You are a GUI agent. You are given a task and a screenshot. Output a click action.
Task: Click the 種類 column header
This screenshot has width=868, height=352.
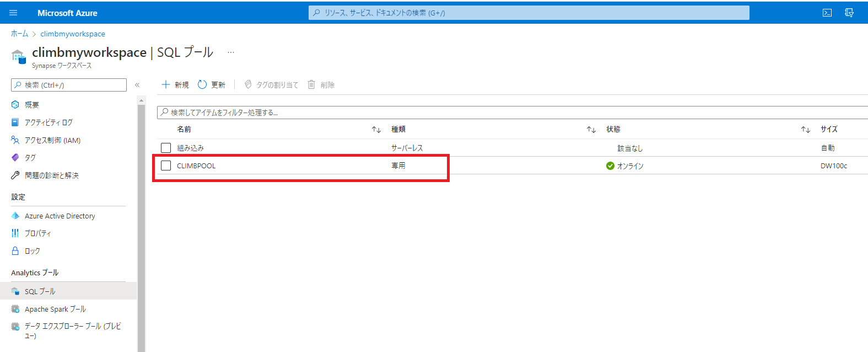coord(398,129)
